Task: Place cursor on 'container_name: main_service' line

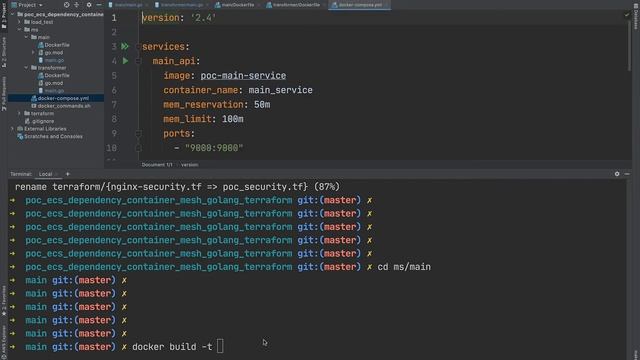Action: [x=238, y=90]
